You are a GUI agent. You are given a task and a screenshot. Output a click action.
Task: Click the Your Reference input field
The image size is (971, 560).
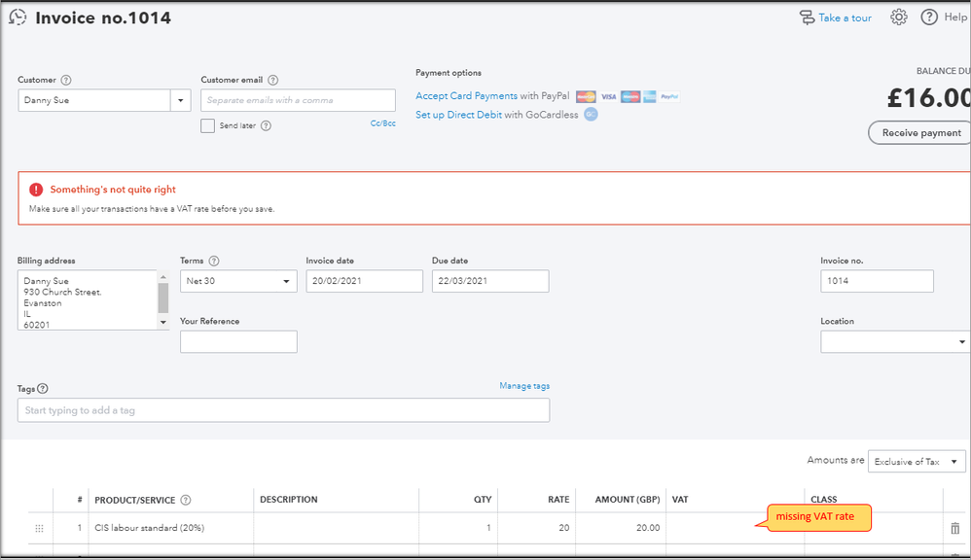(x=238, y=341)
